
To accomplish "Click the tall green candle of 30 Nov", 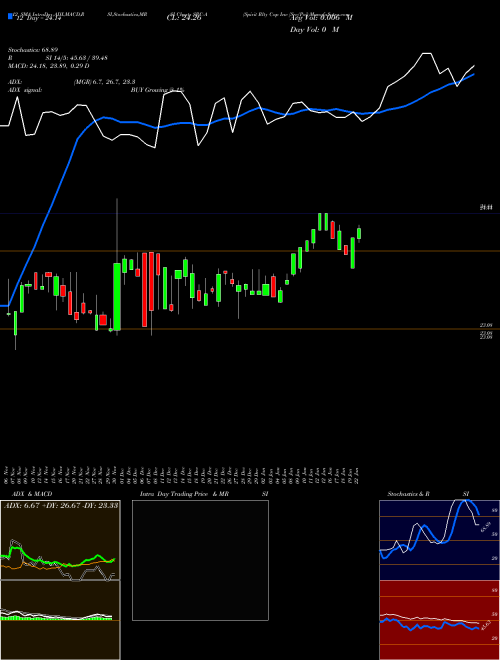I will click(x=117, y=297).
